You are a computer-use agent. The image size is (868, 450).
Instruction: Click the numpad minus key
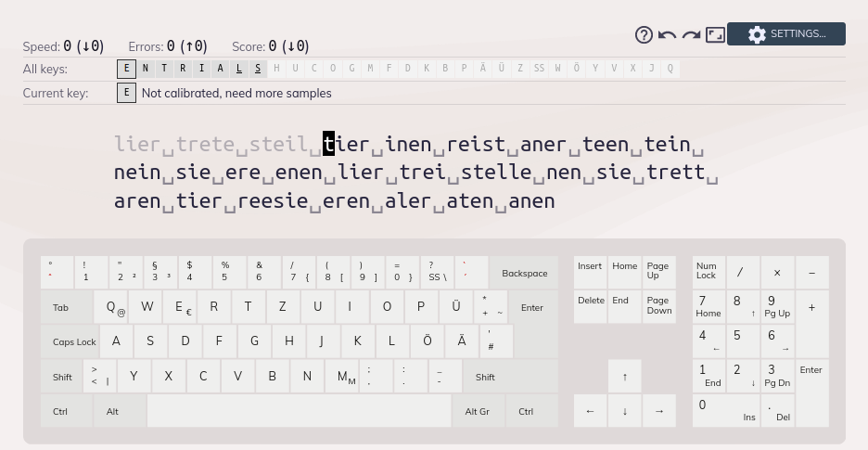pyautogui.click(x=811, y=273)
